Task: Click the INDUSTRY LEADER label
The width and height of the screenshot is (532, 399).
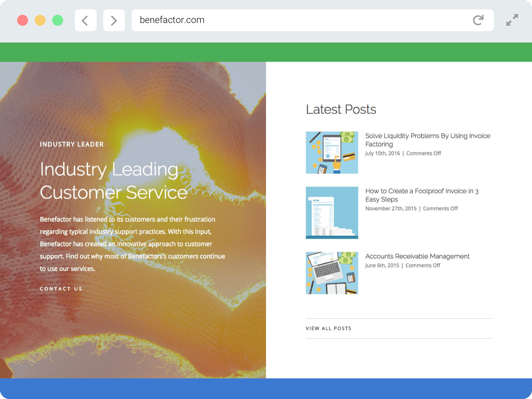Action: 72,144
